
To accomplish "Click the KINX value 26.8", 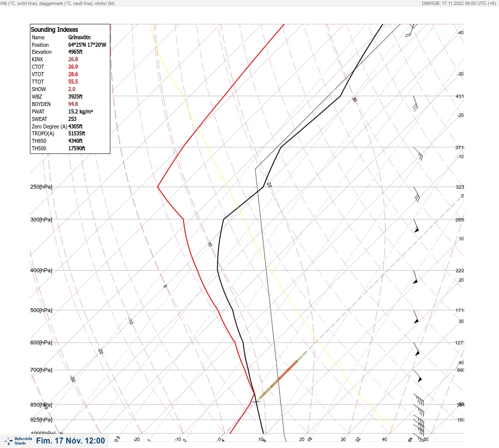I will [x=73, y=59].
